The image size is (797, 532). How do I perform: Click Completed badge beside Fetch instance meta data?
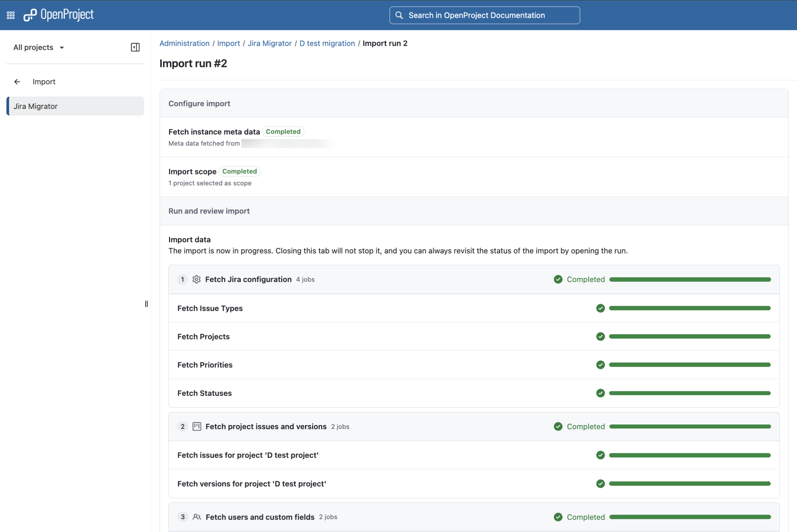pyautogui.click(x=283, y=132)
